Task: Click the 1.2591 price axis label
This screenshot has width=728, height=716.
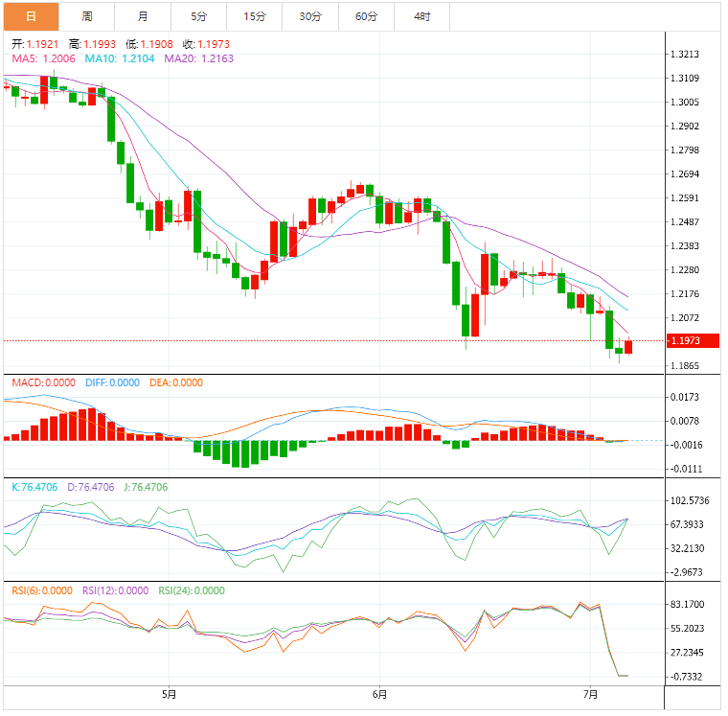Action: tap(685, 198)
